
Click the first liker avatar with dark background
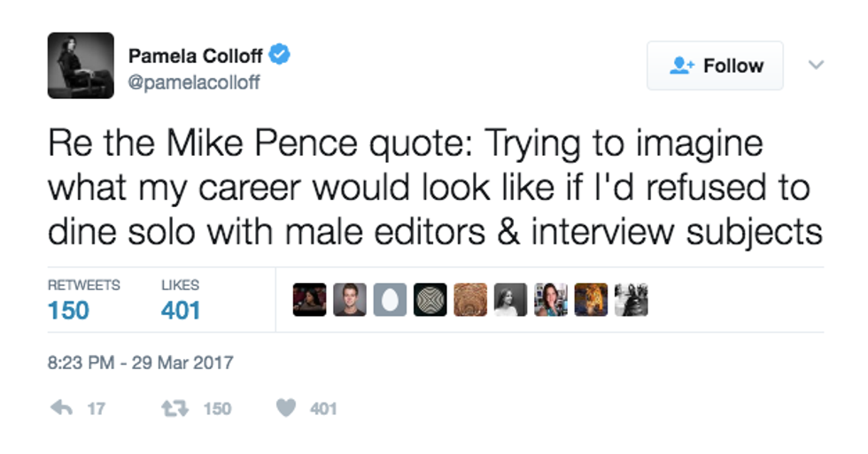309,300
